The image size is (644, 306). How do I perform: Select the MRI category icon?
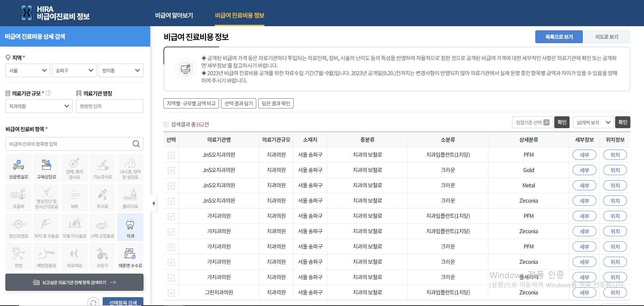[74, 197]
